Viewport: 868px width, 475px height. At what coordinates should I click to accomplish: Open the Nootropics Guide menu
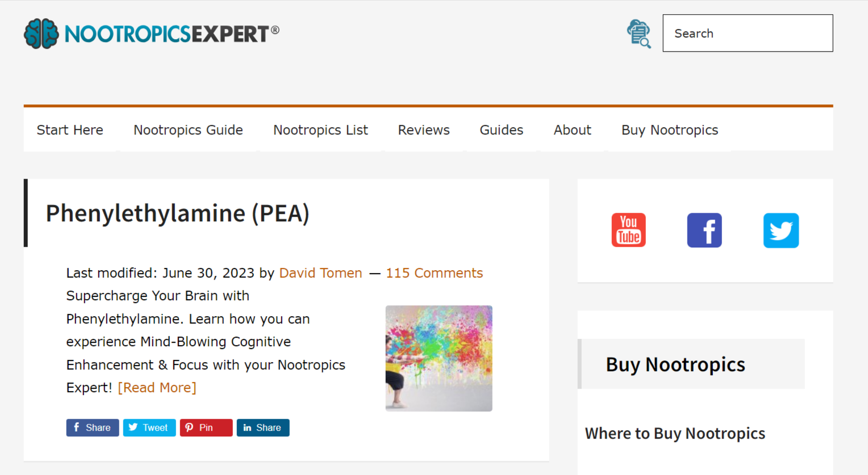click(x=188, y=130)
